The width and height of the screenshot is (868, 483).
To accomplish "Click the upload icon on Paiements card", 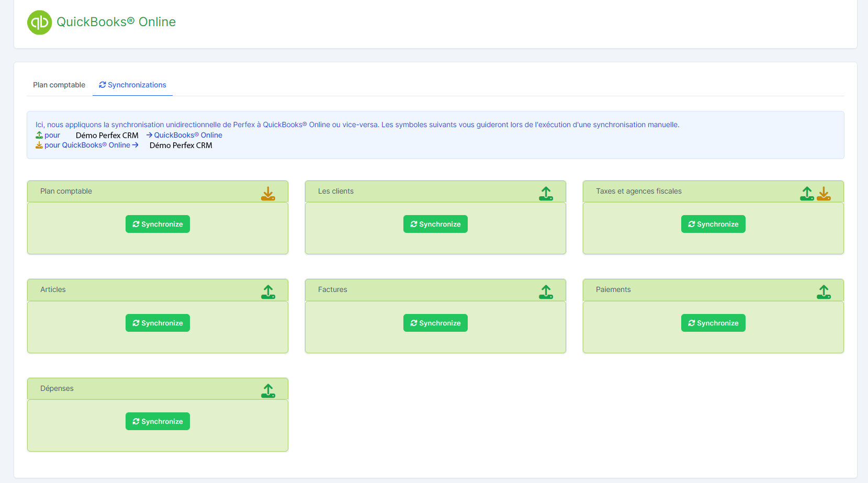I will click(x=824, y=292).
